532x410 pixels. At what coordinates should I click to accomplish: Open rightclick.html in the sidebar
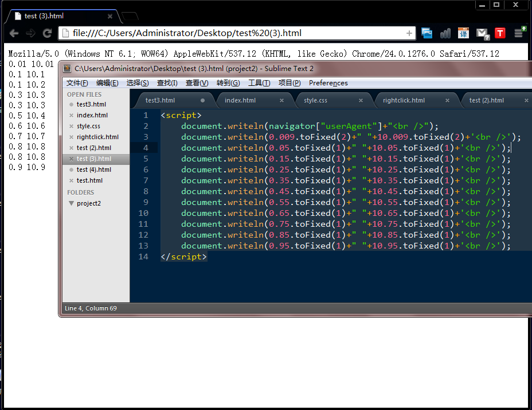97,137
